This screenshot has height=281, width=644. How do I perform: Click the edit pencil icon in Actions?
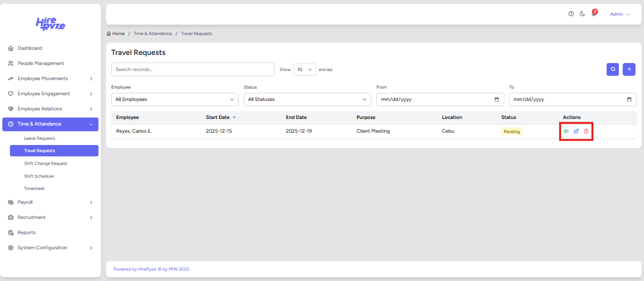tap(576, 131)
